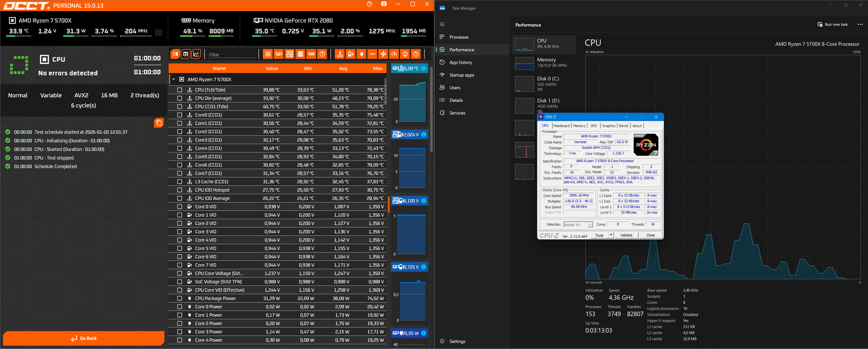Click the info icon on 0,725 V graph

pos(423,267)
